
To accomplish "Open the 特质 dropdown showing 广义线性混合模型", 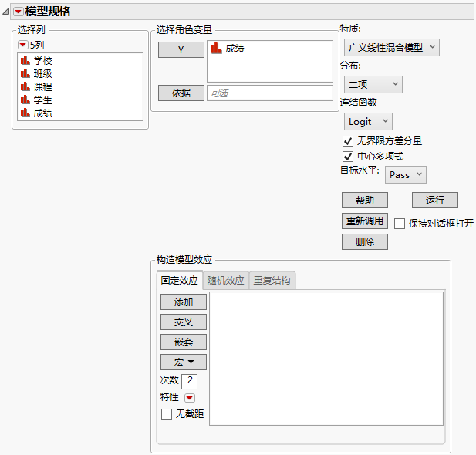I will [x=392, y=47].
